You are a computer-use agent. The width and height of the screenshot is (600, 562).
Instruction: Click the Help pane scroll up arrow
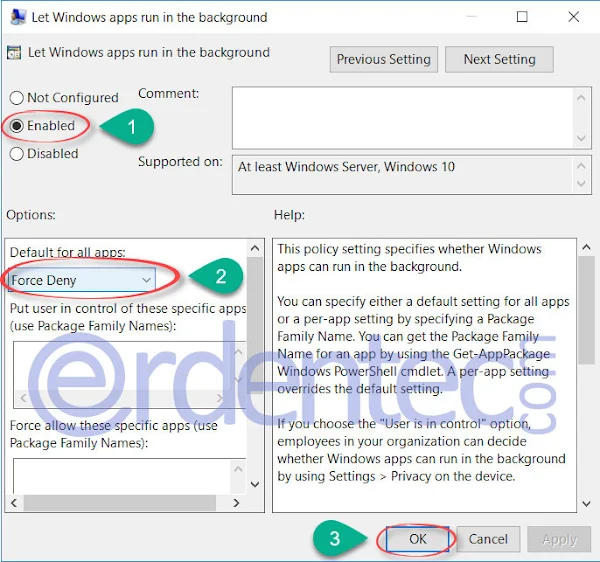point(586,247)
